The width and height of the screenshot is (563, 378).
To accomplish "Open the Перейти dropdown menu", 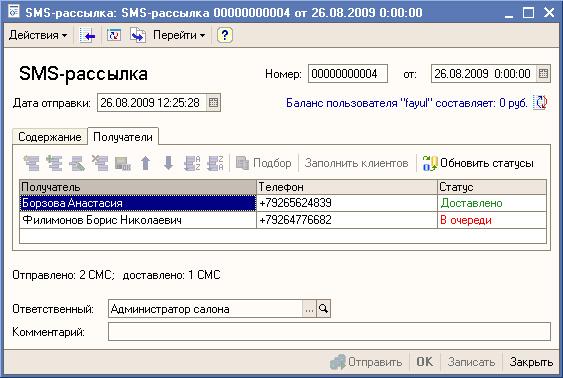I will (179, 35).
